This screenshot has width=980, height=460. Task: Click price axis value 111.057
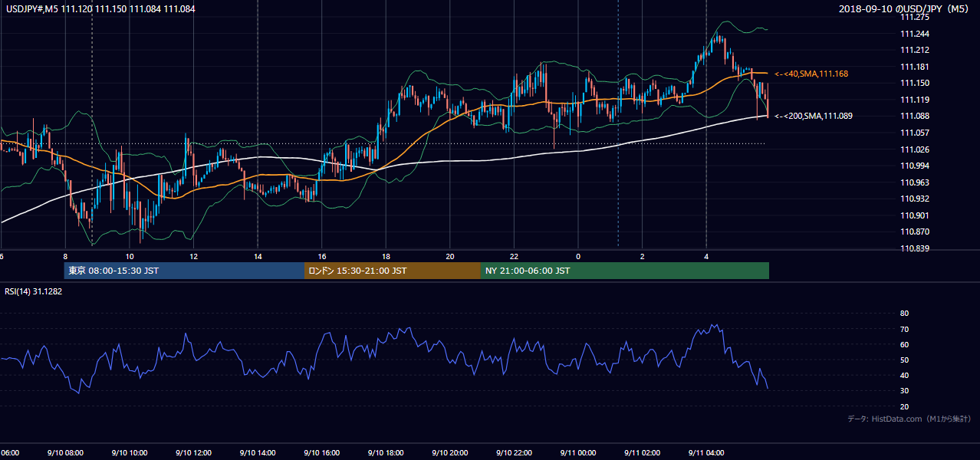coord(915,133)
